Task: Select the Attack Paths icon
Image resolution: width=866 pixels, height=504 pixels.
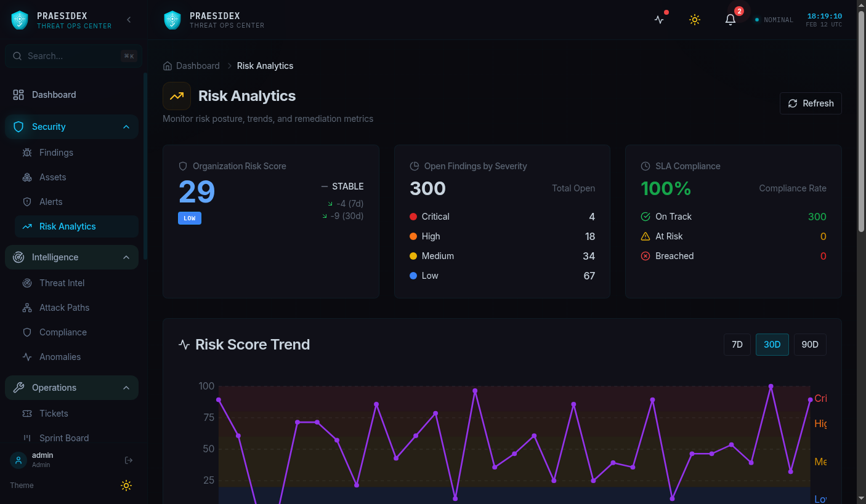Action: coord(27,307)
